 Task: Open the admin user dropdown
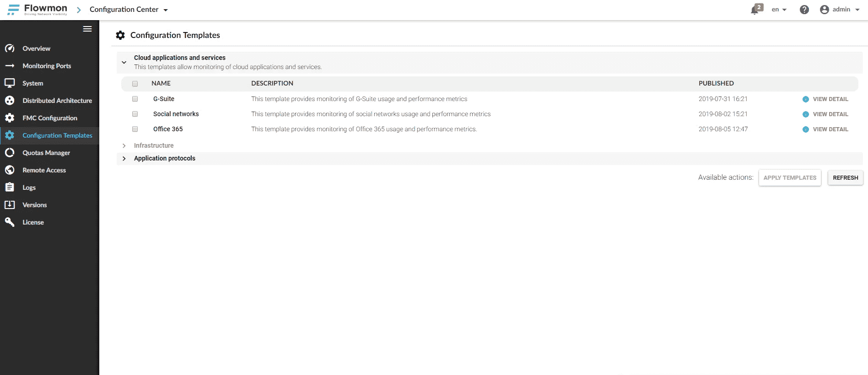840,10
